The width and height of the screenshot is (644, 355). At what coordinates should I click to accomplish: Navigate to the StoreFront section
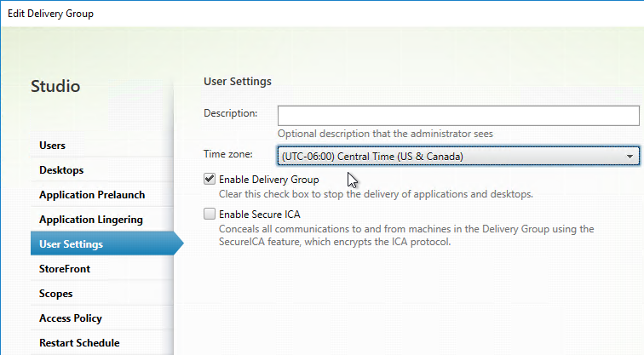[x=65, y=269]
